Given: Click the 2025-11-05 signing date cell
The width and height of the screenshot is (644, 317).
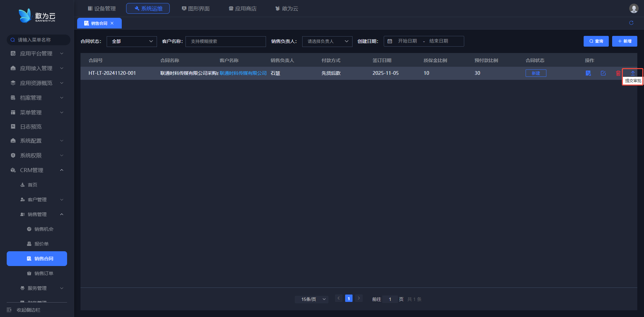Looking at the screenshot, I should click(x=386, y=73).
